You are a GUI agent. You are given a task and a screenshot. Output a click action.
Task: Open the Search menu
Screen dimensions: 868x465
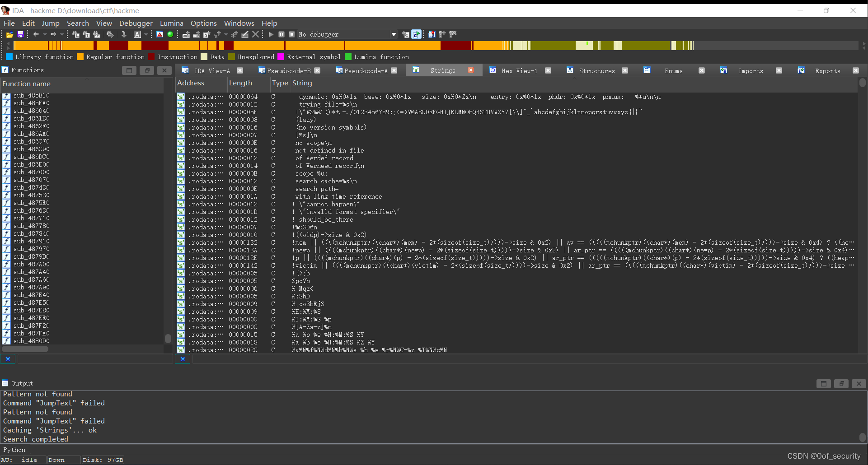tap(78, 23)
